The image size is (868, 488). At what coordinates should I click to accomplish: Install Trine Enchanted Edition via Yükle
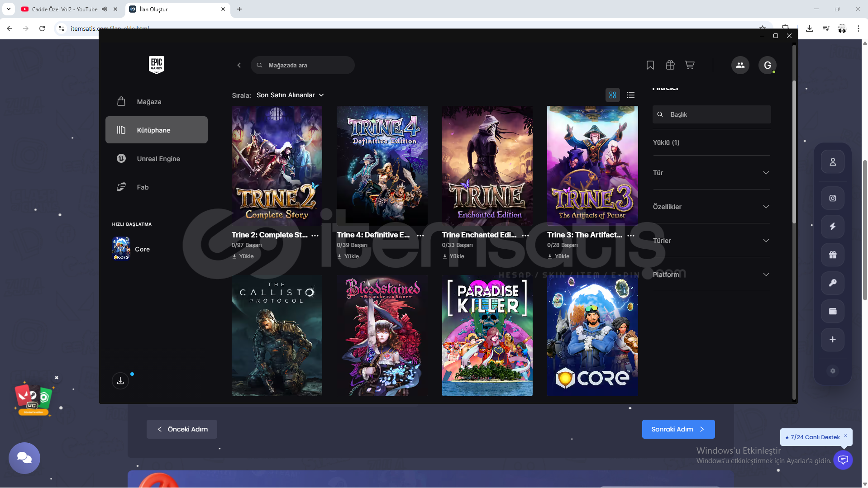pyautogui.click(x=453, y=256)
